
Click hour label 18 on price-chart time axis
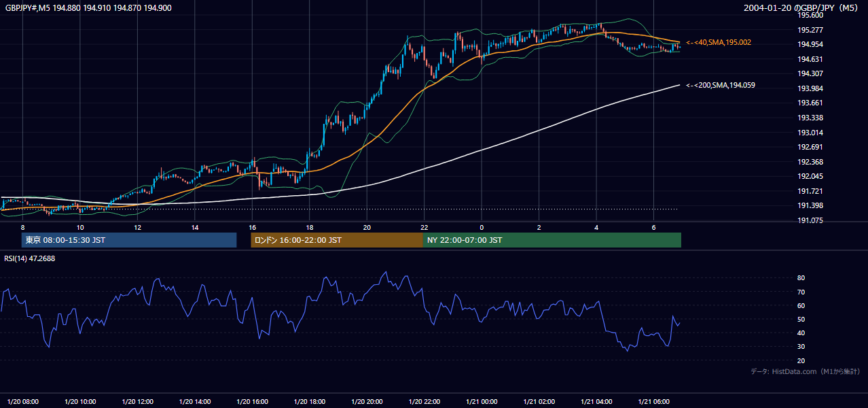[310, 227]
